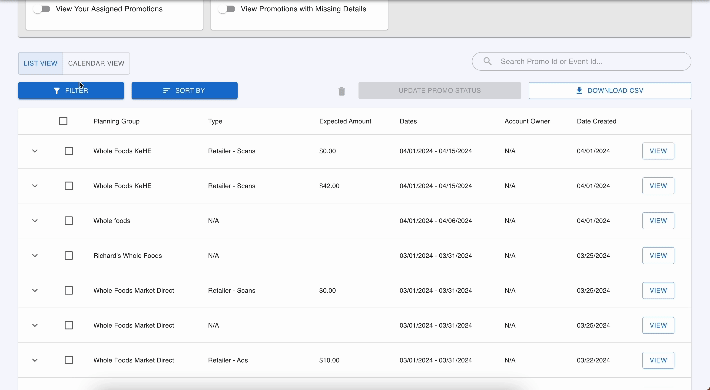The image size is (710, 390).
Task: Open the Sort By options
Action: tap(185, 91)
